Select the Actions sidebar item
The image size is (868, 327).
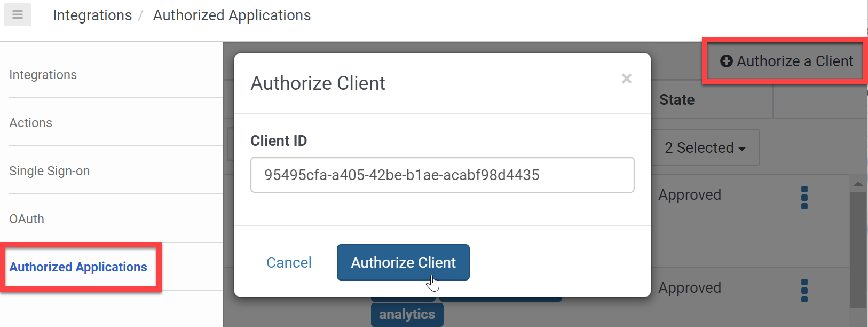30,122
